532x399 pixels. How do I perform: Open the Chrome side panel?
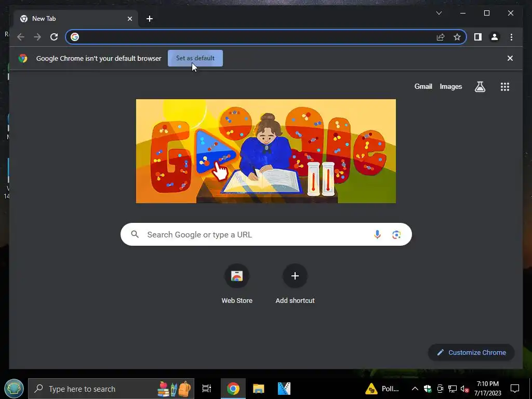(478, 37)
